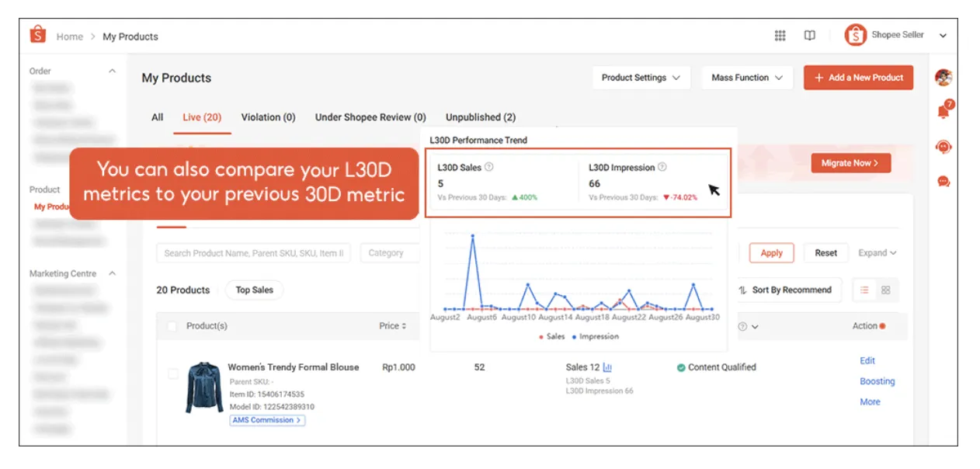
Task: Click the Shopee logo icon
Action: pyautogui.click(x=38, y=36)
